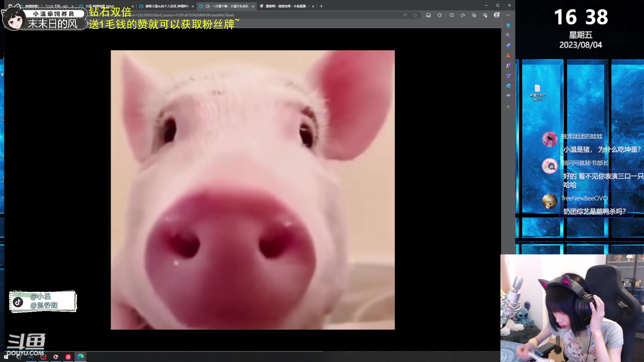The width and height of the screenshot is (644, 362).
Task: Click the streamer webcam feed
Action: [572, 308]
